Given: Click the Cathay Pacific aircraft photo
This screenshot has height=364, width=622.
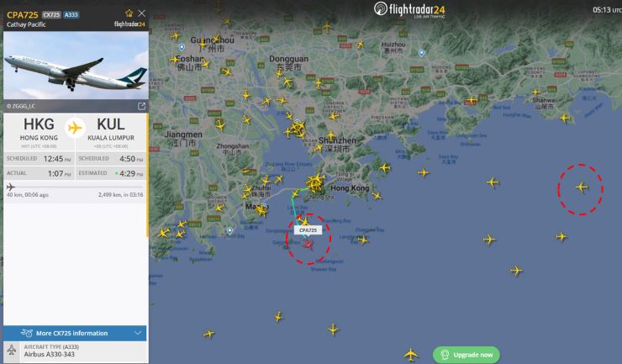Looking at the screenshot, I should [76, 66].
